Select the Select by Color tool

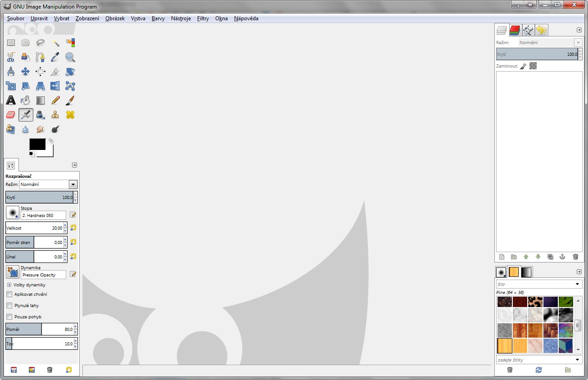pyautogui.click(x=70, y=43)
